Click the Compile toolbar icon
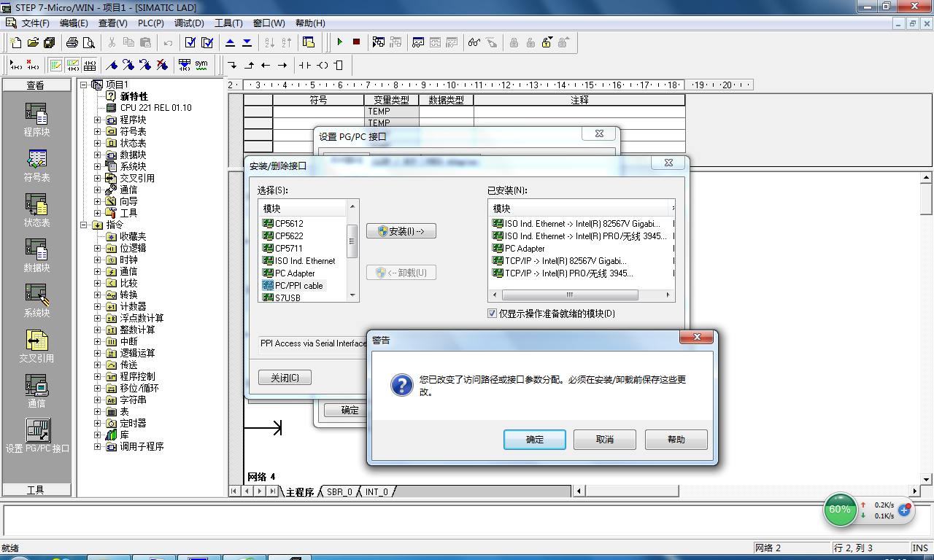The width and height of the screenshot is (934, 560). (x=190, y=42)
